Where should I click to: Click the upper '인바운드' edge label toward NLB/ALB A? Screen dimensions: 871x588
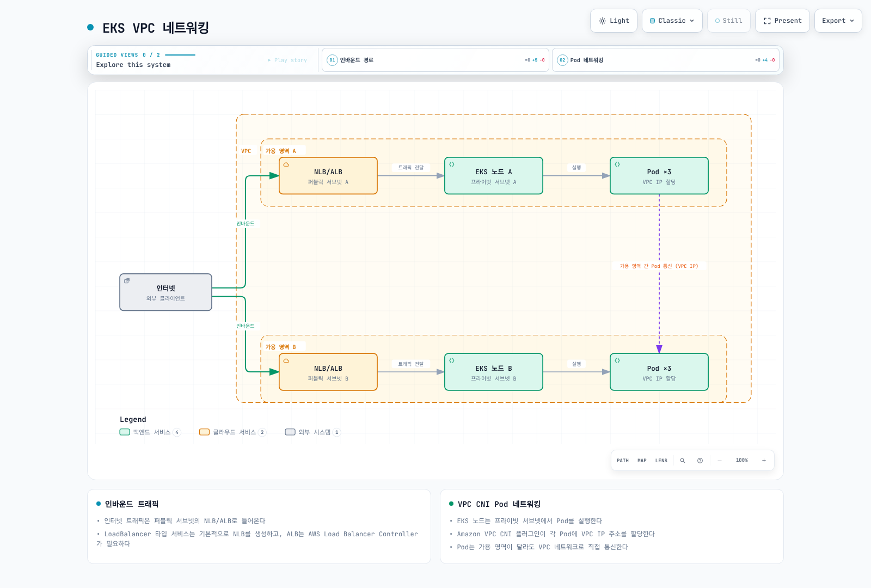click(x=246, y=224)
